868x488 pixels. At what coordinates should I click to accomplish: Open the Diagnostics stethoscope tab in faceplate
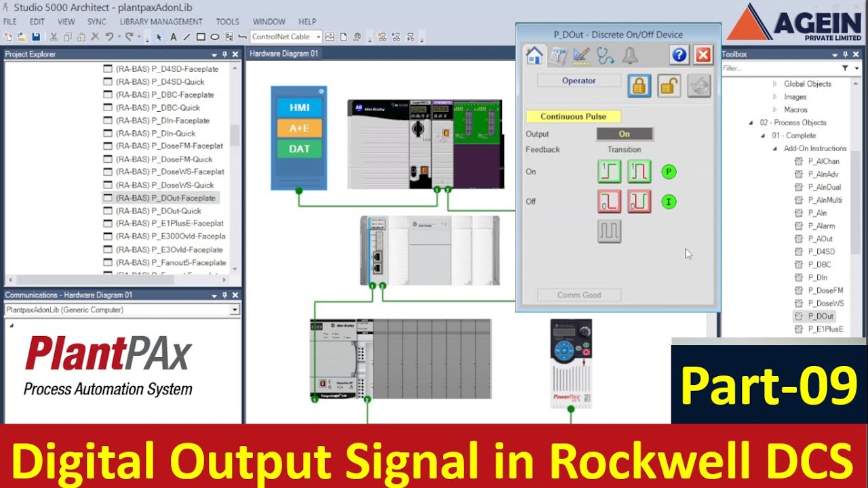(606, 56)
